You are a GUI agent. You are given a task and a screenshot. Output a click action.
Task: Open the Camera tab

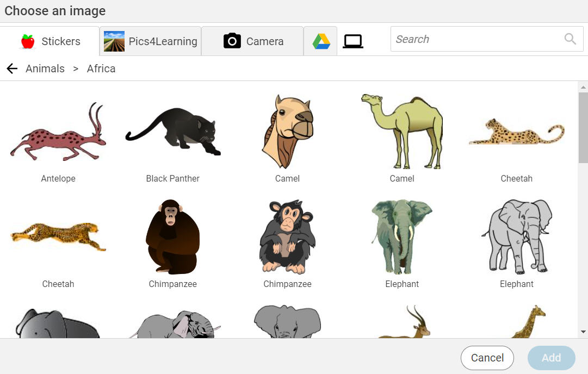click(253, 41)
